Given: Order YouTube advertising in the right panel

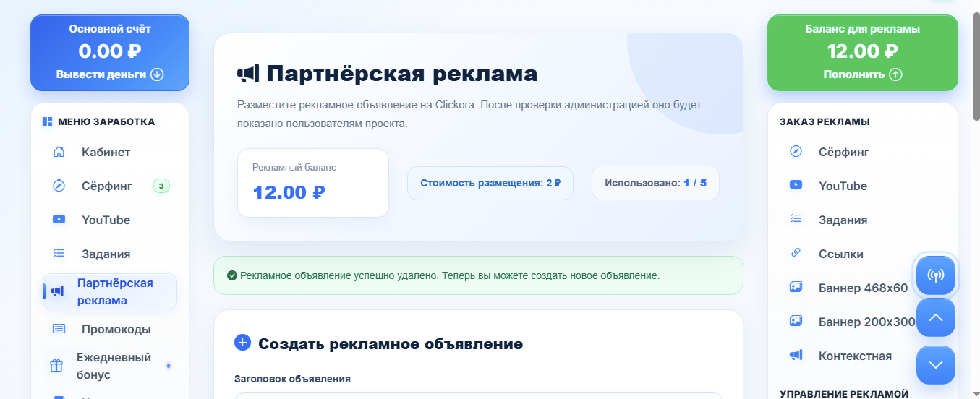Looking at the screenshot, I should [x=862, y=186].
